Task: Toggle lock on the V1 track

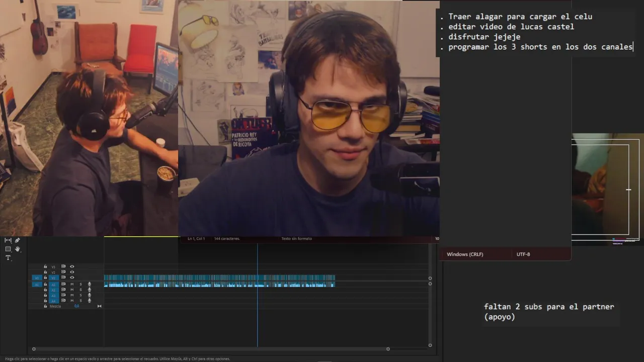Action: click(x=45, y=278)
